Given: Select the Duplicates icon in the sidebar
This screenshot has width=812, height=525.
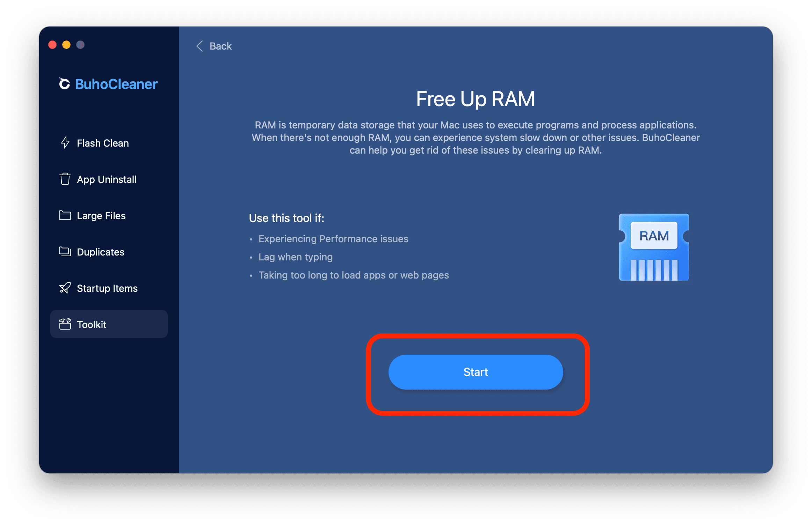Looking at the screenshot, I should coord(65,252).
